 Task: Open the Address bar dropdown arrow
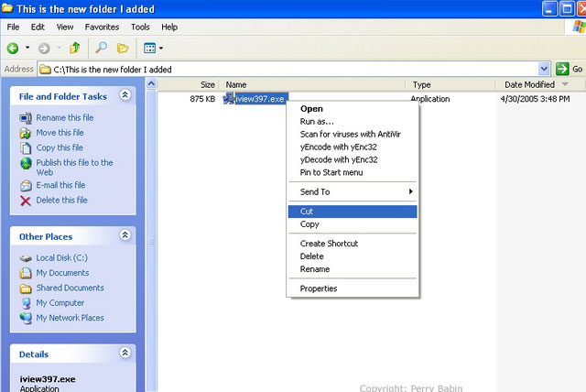pos(545,69)
